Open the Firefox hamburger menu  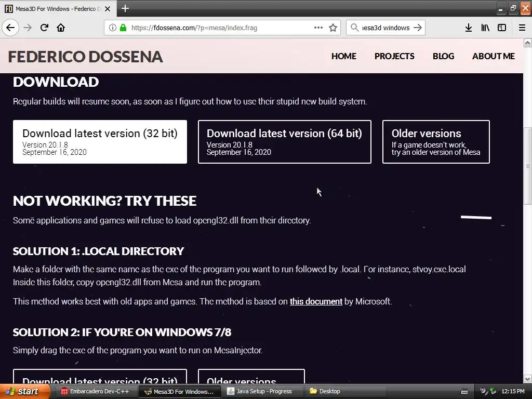(x=522, y=28)
